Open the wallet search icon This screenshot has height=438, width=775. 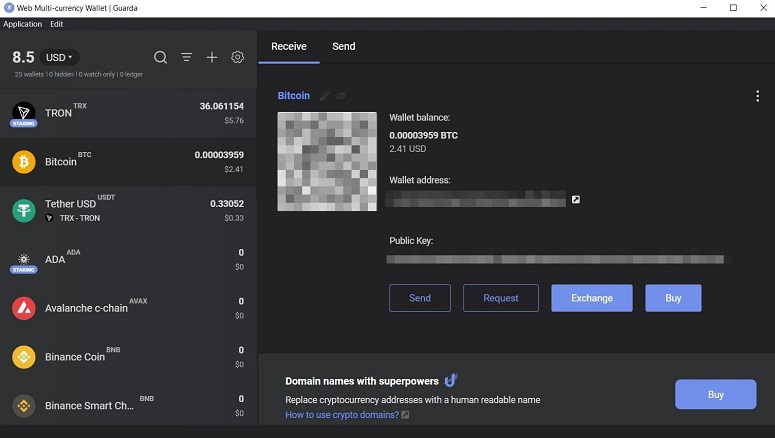tap(160, 58)
